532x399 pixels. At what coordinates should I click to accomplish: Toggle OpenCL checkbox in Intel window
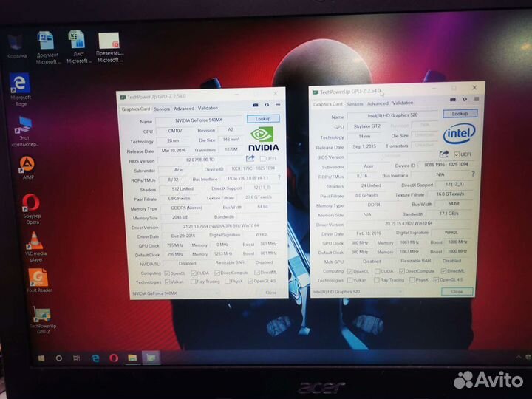(x=350, y=271)
